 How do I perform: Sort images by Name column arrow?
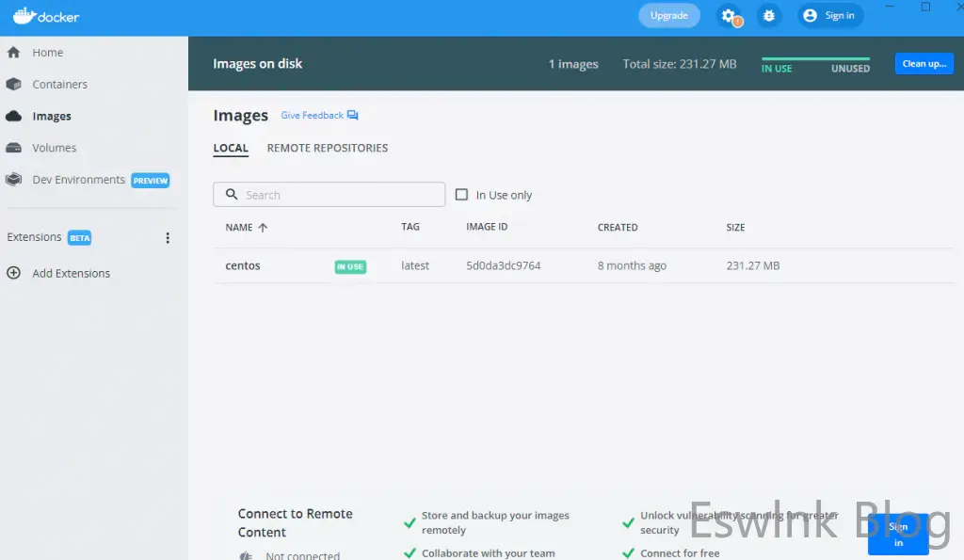[x=263, y=228]
